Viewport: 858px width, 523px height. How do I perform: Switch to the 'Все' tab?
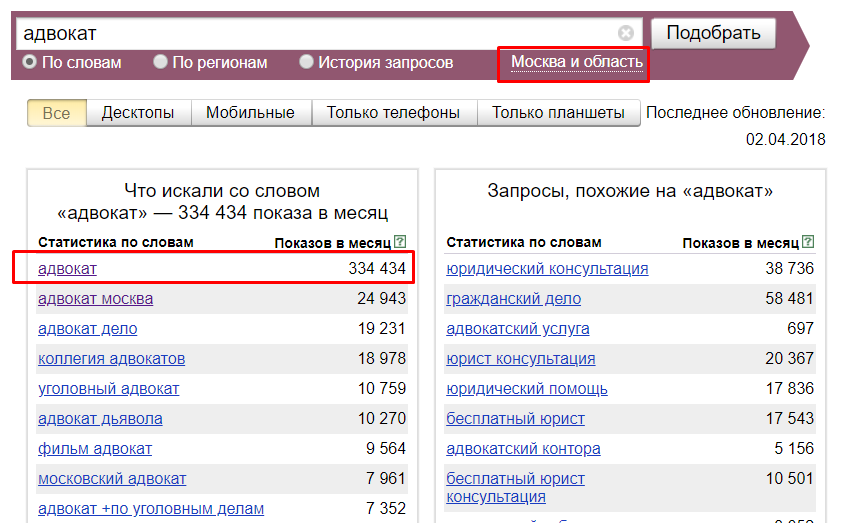pyautogui.click(x=56, y=113)
